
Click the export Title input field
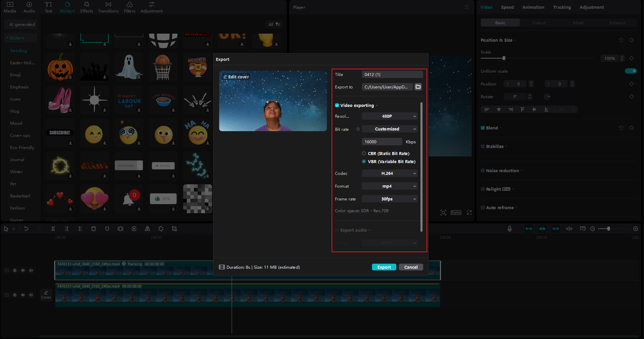pyautogui.click(x=392, y=74)
